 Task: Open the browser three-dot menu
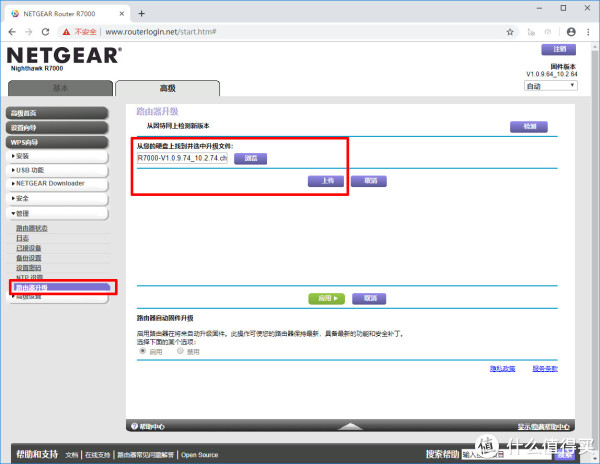588,32
